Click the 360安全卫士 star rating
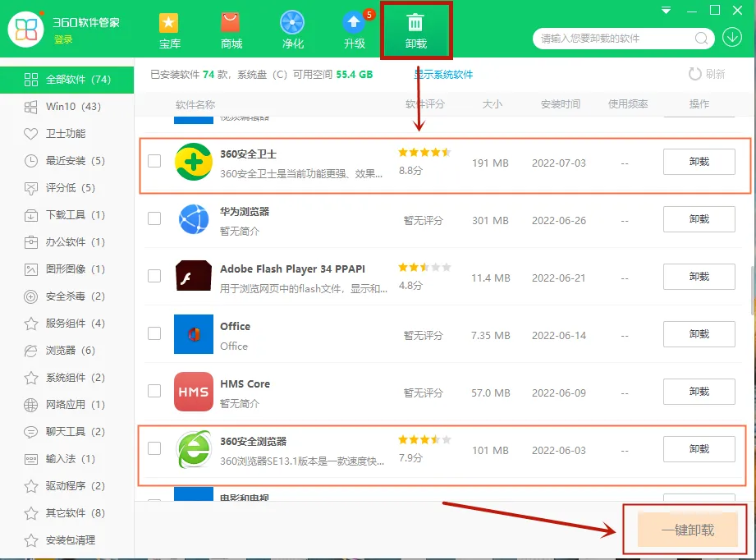This screenshot has width=756, height=560. 424,153
